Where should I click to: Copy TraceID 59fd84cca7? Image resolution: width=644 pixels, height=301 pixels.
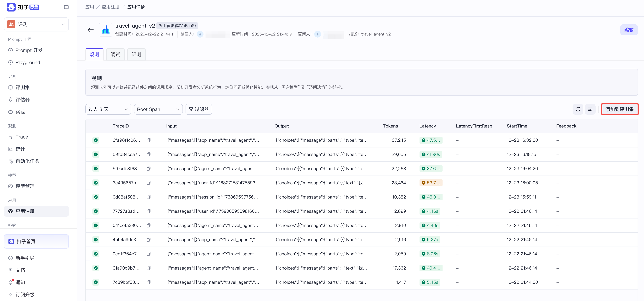pos(148,154)
